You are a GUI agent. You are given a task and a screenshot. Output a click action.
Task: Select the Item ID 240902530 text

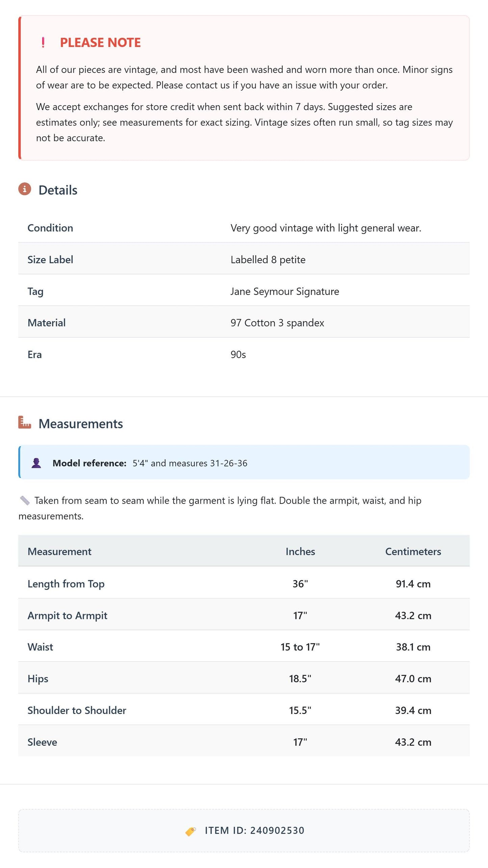coord(255,831)
